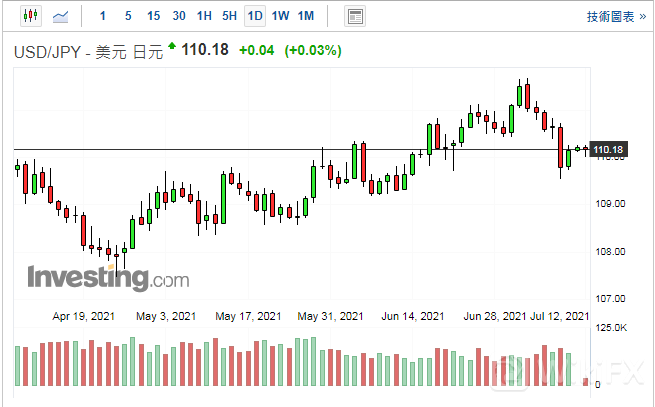Click the Jun 14, 2021 date marker
The height and width of the screenshot is (407, 655).
point(413,317)
